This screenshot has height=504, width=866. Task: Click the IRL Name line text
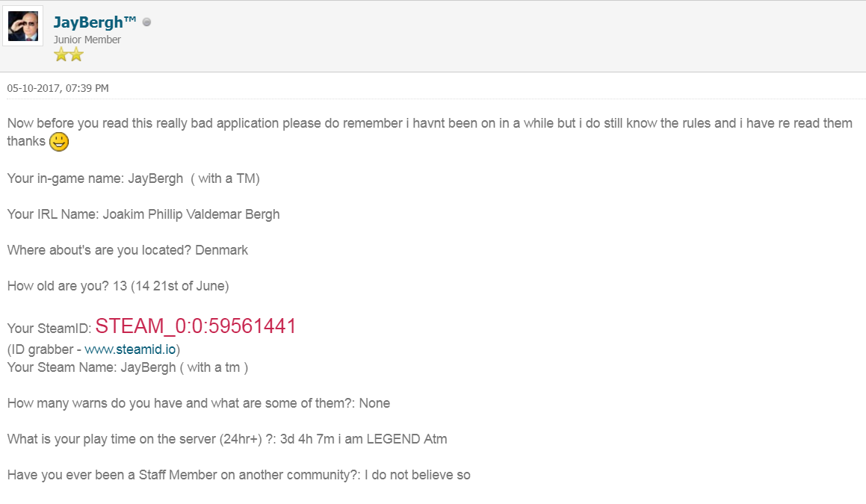pos(143,214)
